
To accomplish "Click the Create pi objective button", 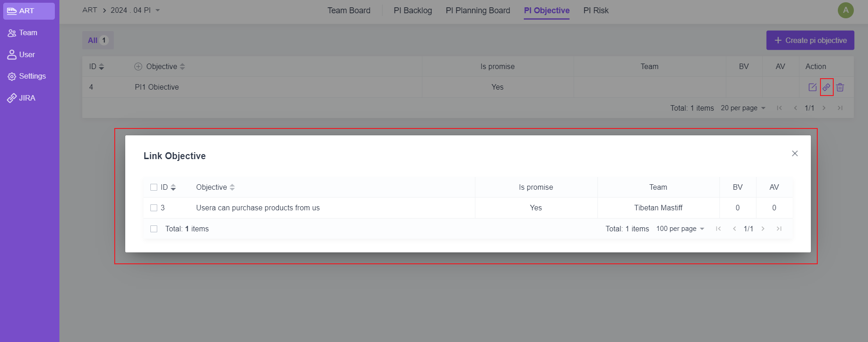I will [810, 40].
